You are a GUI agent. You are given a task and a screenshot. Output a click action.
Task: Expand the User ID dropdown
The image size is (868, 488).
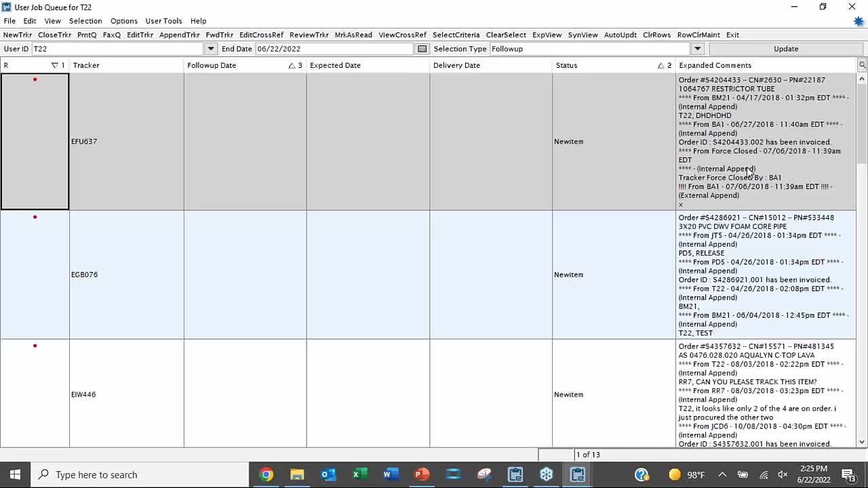point(211,49)
